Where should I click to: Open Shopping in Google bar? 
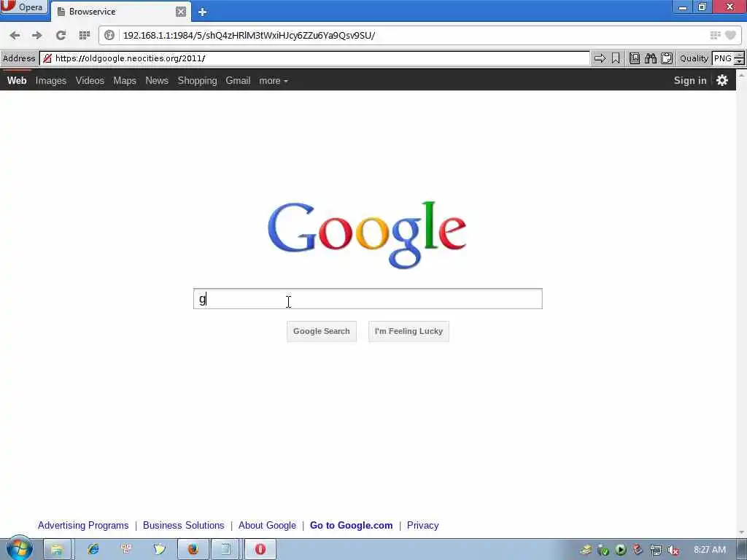click(197, 80)
